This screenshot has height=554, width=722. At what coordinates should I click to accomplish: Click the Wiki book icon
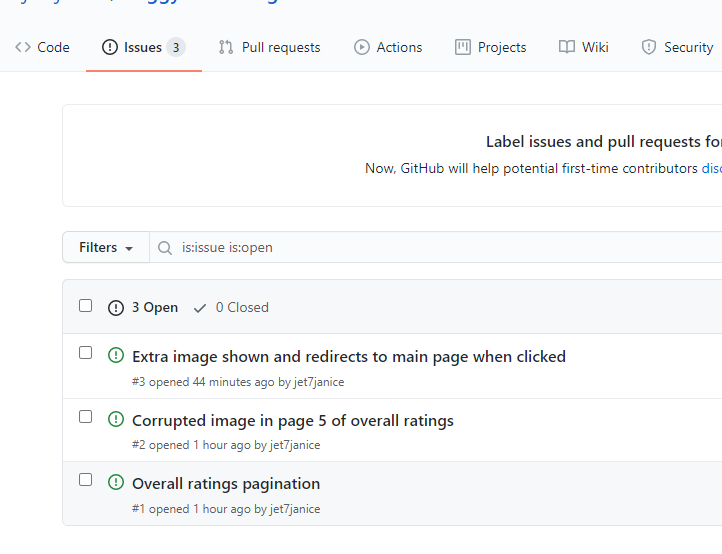pos(567,47)
